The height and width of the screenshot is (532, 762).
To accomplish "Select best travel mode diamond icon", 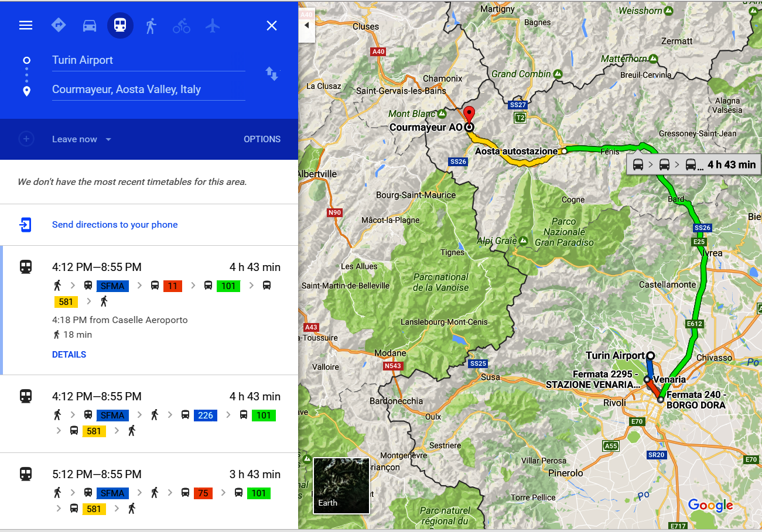I will 58,25.
